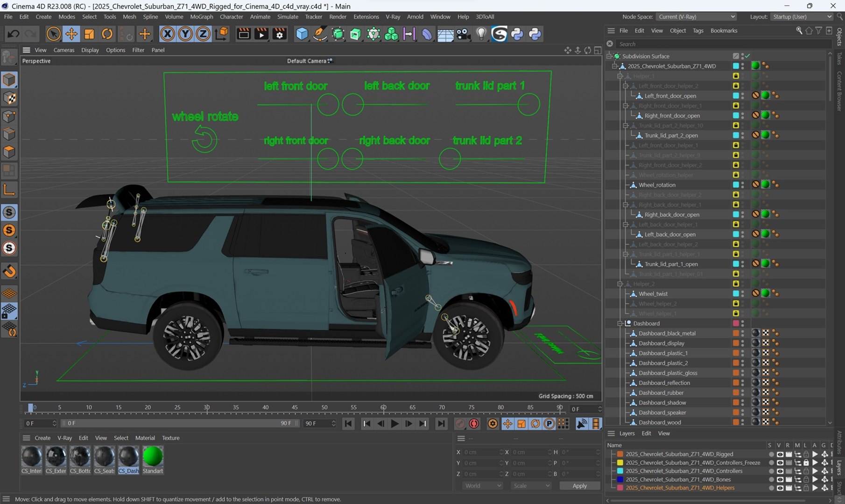
Task: Select the Scale tool
Action: pyautogui.click(x=89, y=34)
